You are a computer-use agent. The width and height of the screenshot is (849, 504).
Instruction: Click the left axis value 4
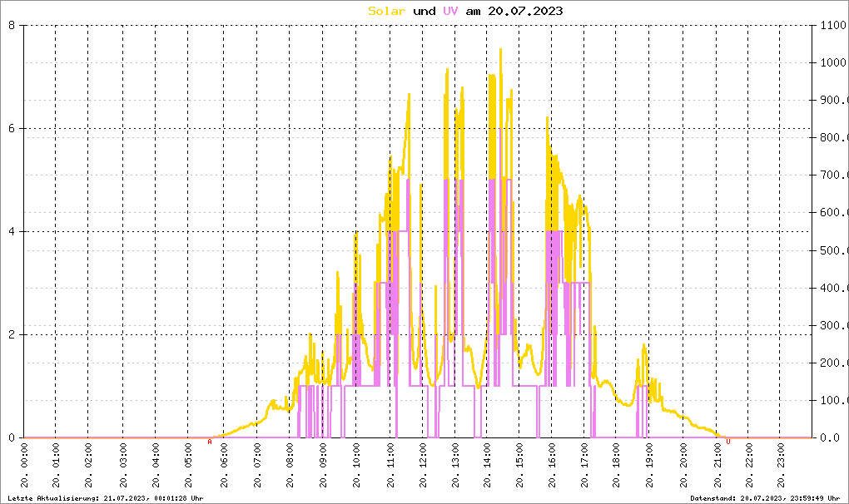pos(12,231)
